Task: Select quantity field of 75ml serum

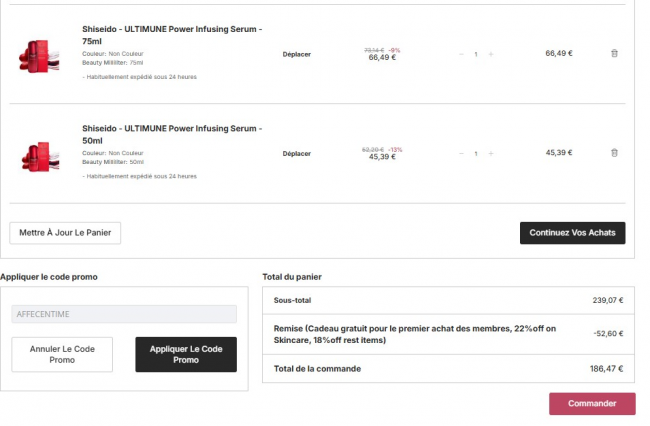Action: [476, 54]
